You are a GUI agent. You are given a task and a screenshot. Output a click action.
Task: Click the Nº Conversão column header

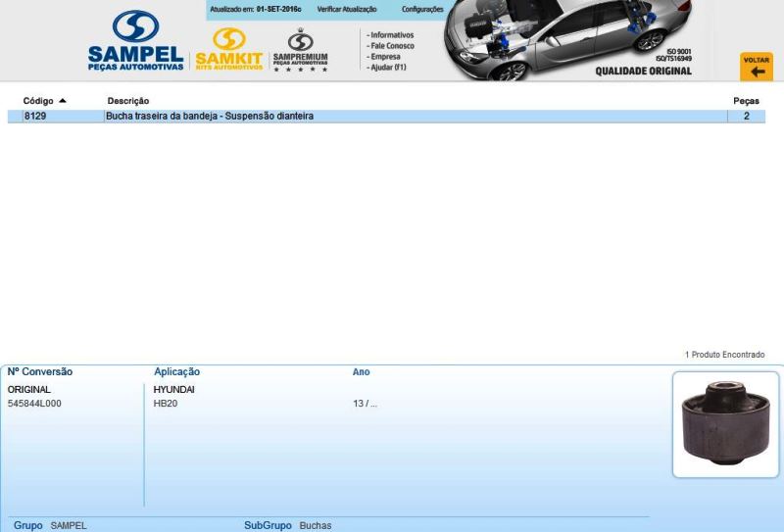(40, 372)
